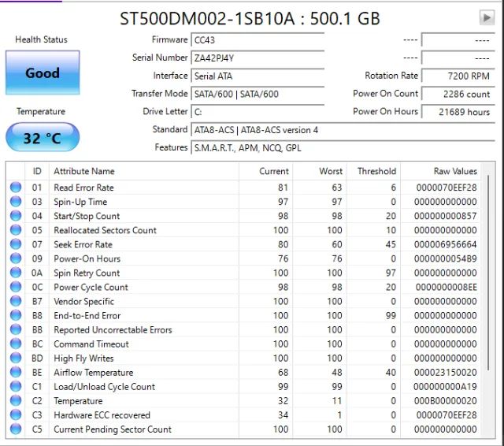Click the Current column header
504x446 pixels.
click(266, 171)
